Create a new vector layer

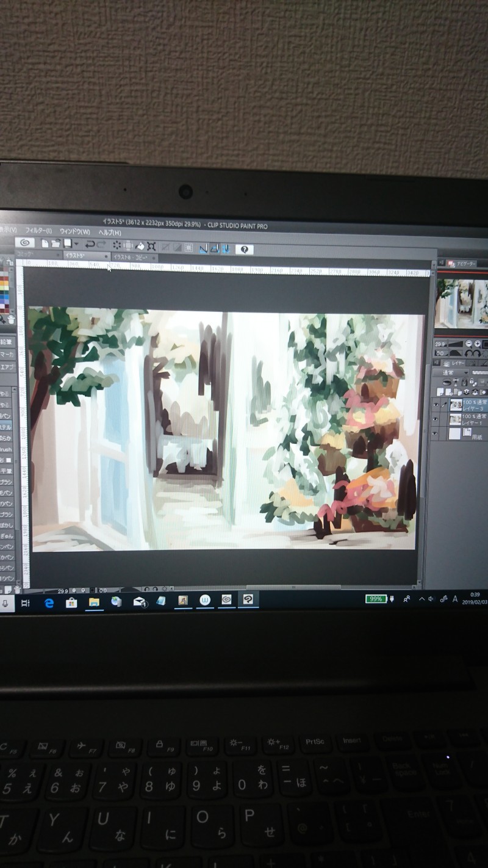tap(449, 392)
